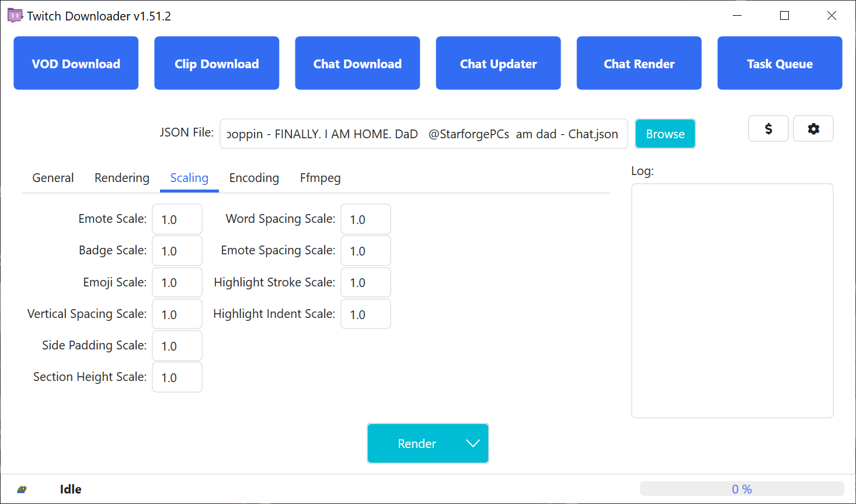The width and height of the screenshot is (856, 504).
Task: Click the Highlight Stroke Scale field
Action: tap(366, 282)
